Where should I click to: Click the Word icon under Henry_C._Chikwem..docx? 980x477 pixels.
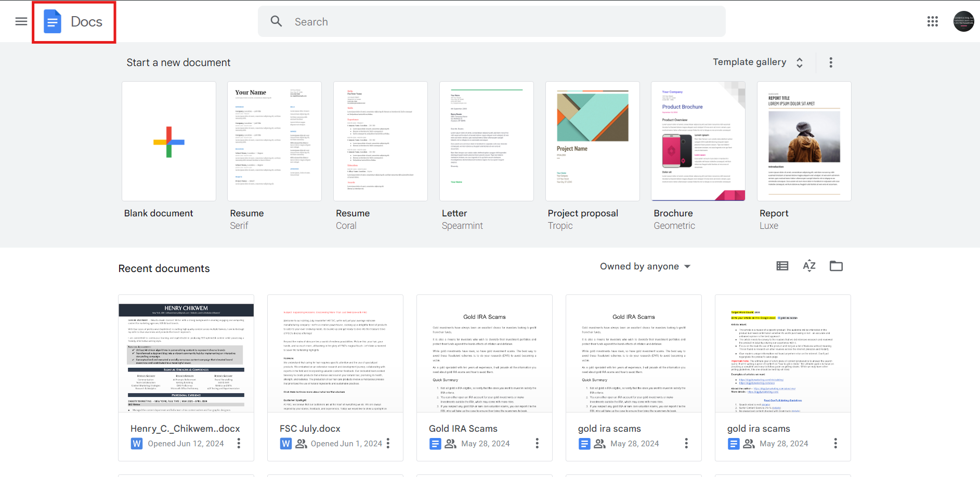pyautogui.click(x=137, y=444)
